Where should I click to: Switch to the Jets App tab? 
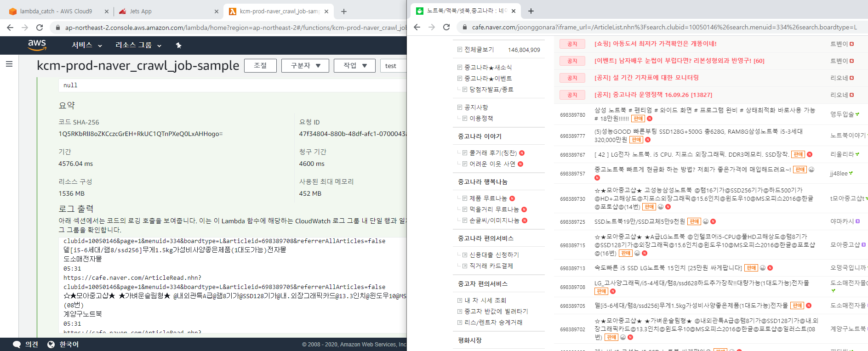[x=168, y=11]
